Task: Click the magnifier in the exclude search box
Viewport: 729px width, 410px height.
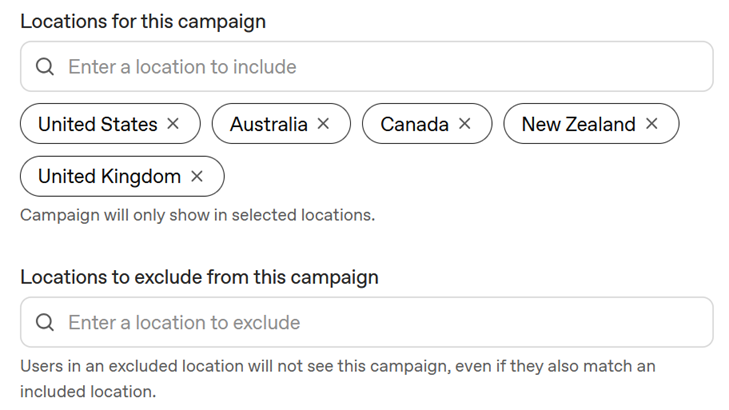Action: [45, 322]
